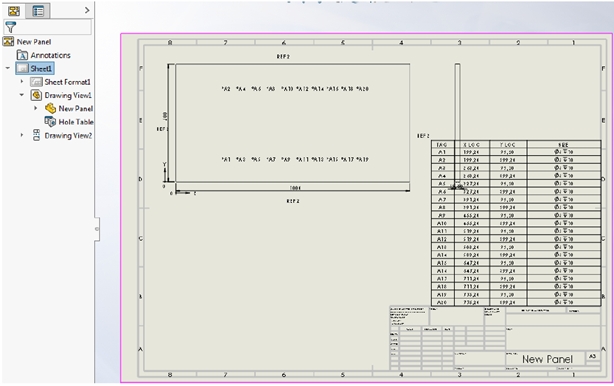Click the Drawing View2 icon

tap(36, 135)
